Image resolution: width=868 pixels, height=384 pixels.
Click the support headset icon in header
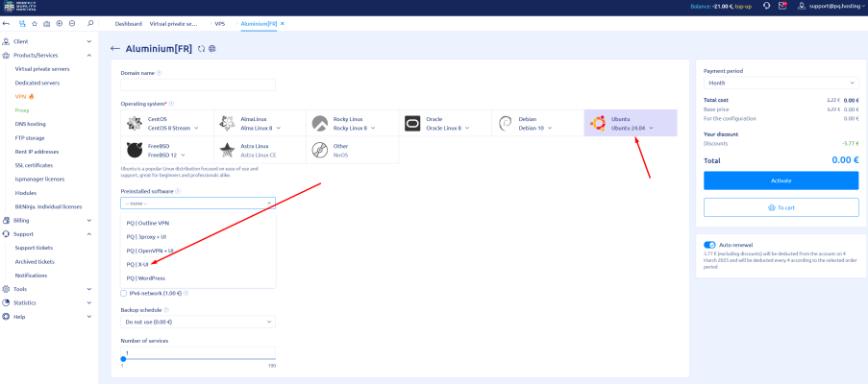[765, 6]
